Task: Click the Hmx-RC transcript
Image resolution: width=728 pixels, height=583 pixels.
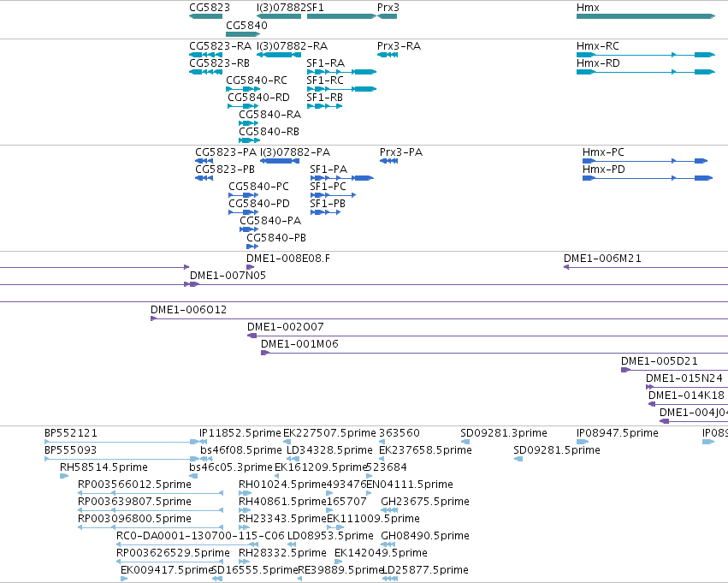Action: (646, 55)
